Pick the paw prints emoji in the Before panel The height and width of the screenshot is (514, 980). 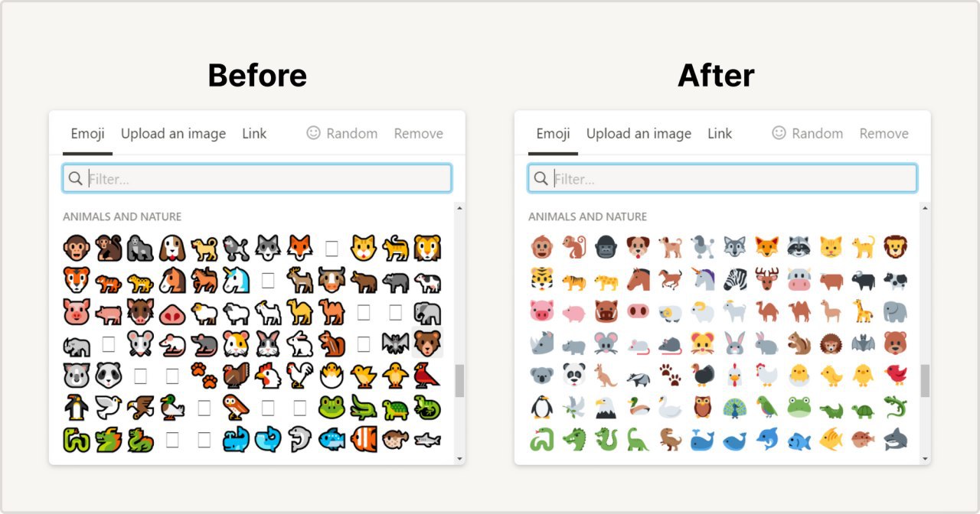pos(204,376)
